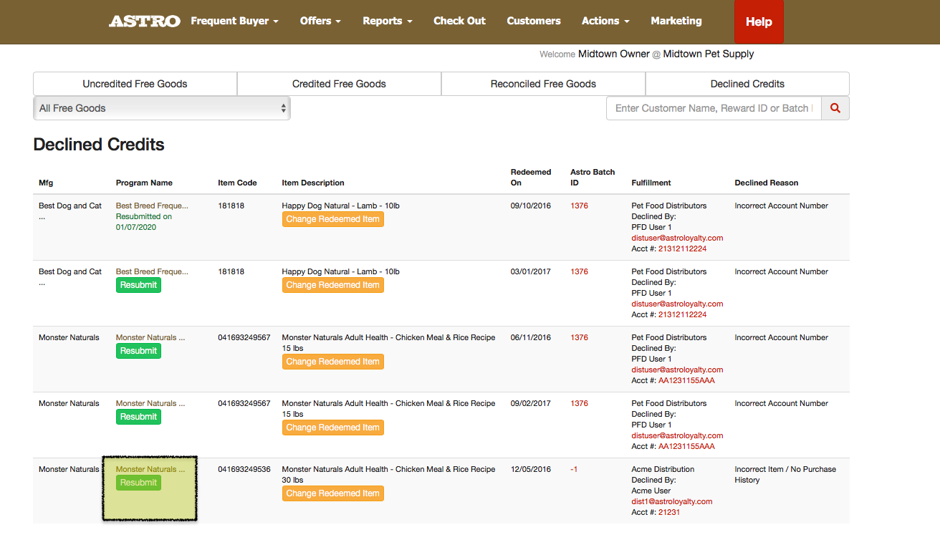Open dist1@astroloyalty.com email link
The width and height of the screenshot is (940, 560).
coord(672,502)
